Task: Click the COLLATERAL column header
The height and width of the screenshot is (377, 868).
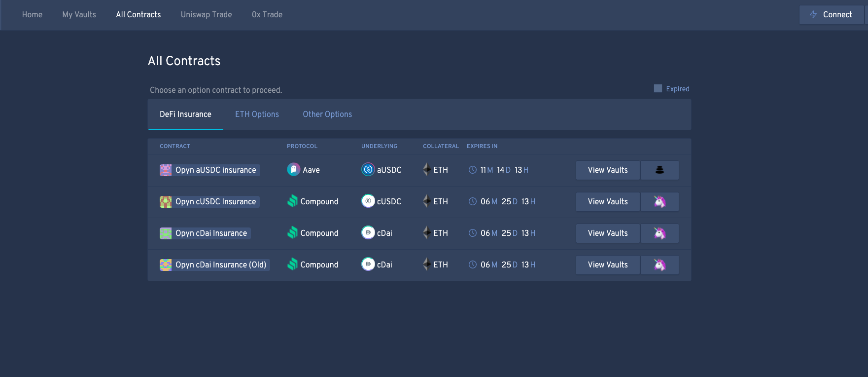Action: [x=441, y=146]
